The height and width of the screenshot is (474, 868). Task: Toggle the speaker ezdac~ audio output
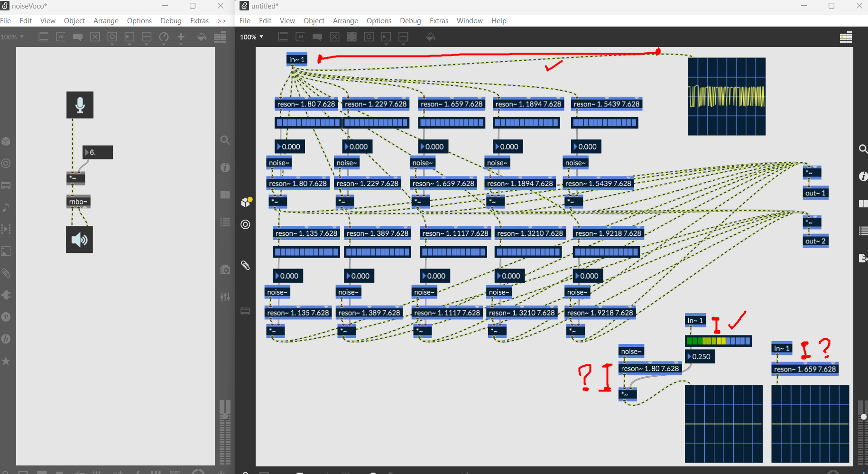click(79, 240)
